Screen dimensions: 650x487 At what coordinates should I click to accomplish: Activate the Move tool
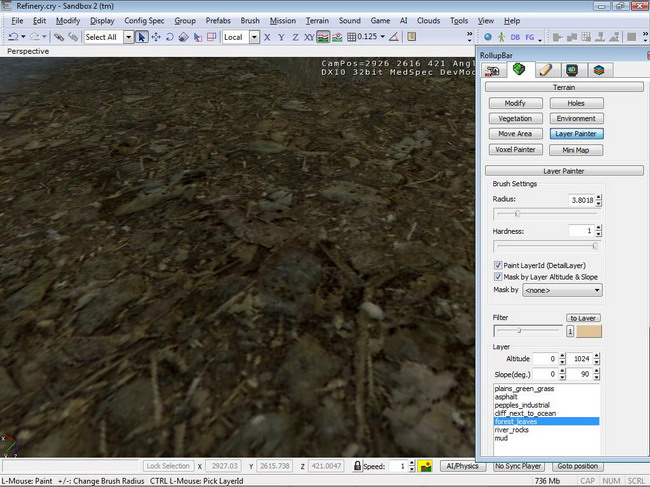click(x=156, y=37)
